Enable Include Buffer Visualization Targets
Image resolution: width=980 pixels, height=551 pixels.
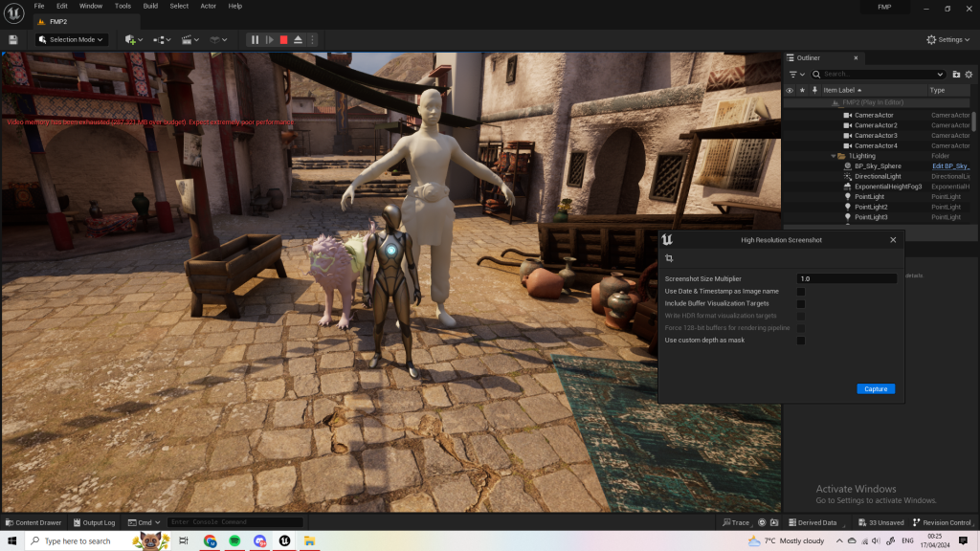coord(801,303)
